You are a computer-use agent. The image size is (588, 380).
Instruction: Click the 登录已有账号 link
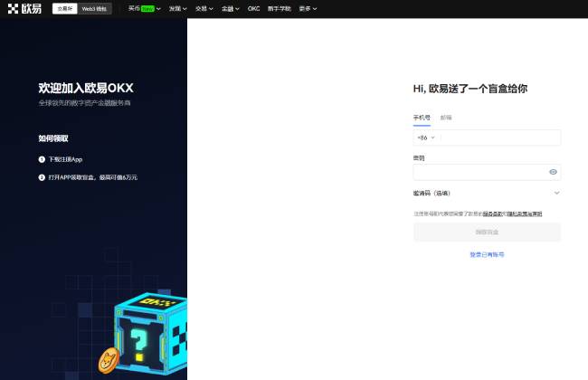click(487, 255)
